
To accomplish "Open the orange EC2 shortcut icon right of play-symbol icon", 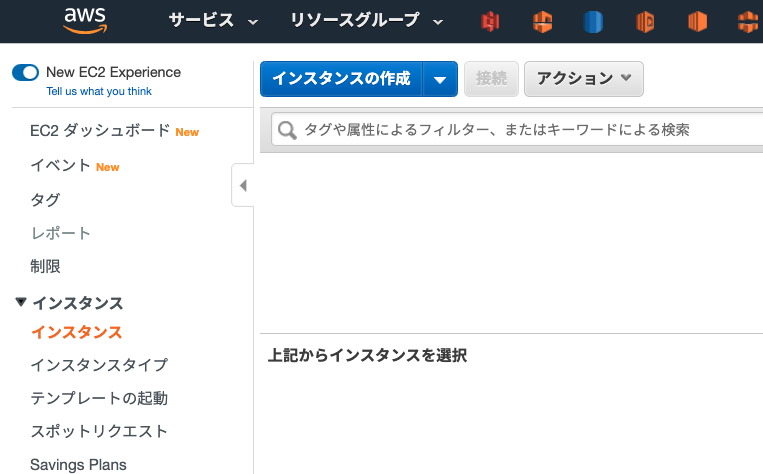I will pyautogui.click(x=697, y=22).
